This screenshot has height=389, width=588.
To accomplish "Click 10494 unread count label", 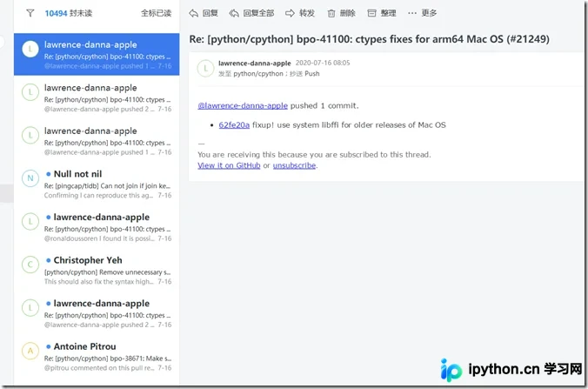I will [x=68, y=13].
